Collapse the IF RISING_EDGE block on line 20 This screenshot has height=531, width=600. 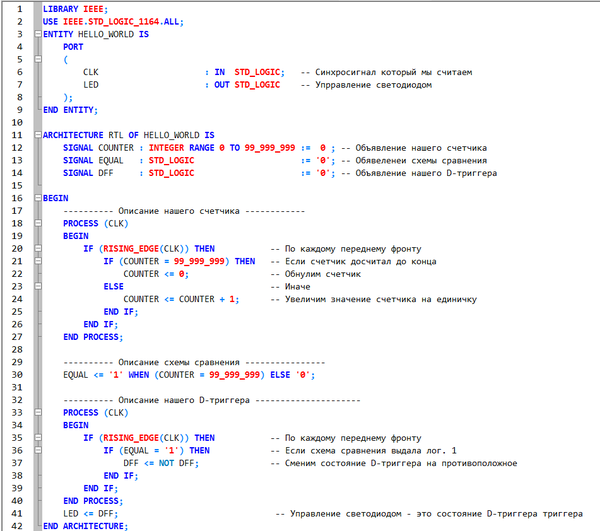point(36,248)
